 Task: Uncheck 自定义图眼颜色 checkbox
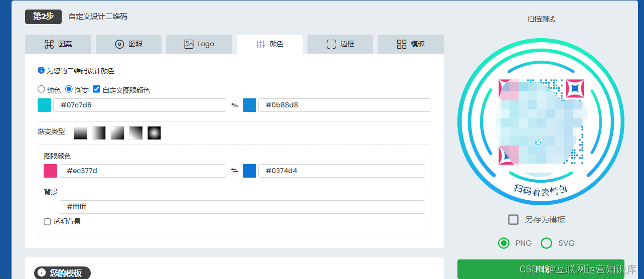[x=97, y=89]
